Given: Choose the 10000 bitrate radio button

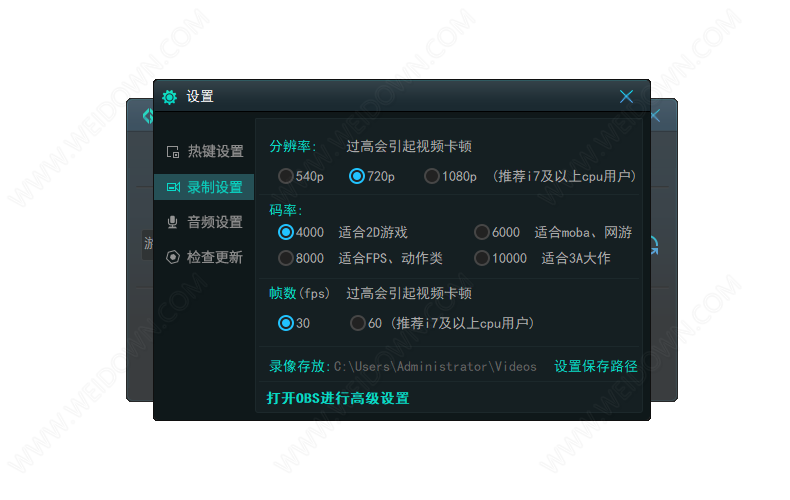Looking at the screenshot, I should 482,259.
